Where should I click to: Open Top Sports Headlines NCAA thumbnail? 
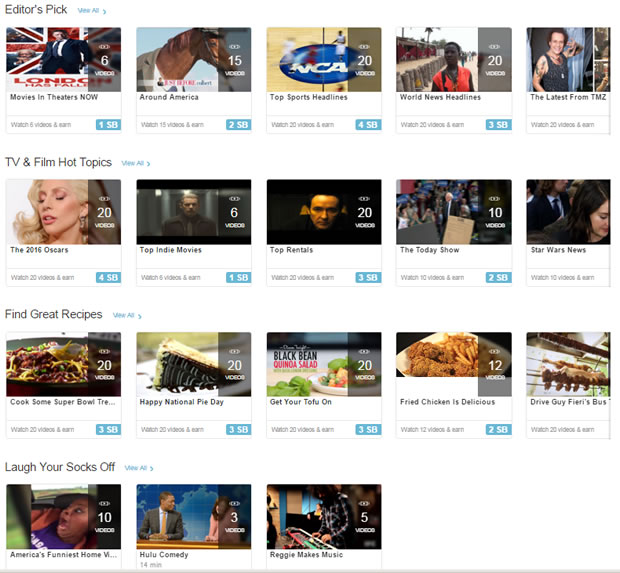click(x=324, y=59)
